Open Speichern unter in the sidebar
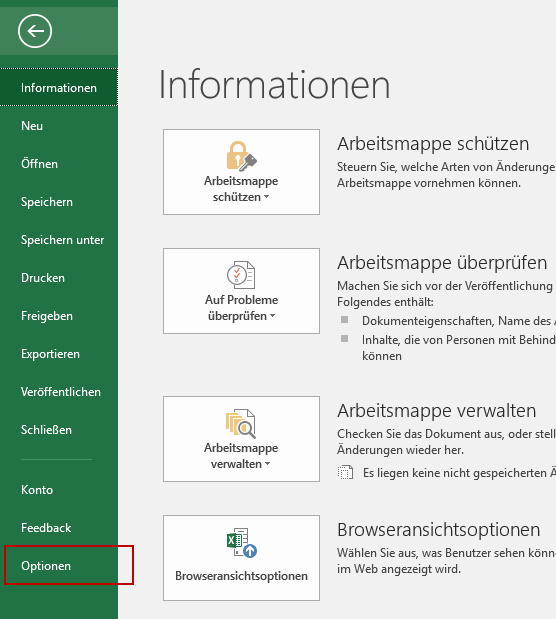This screenshot has width=556, height=619. tap(59, 240)
